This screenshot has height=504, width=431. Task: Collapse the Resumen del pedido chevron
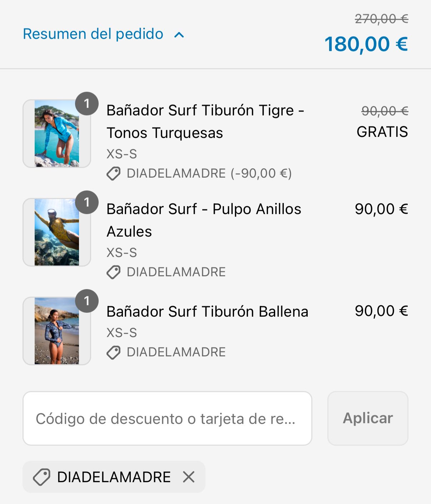click(179, 35)
